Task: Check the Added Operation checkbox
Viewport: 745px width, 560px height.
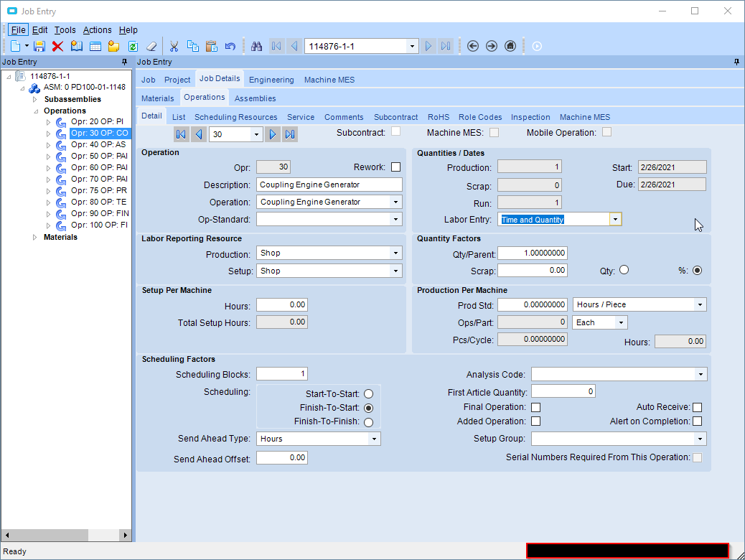Action: point(535,421)
